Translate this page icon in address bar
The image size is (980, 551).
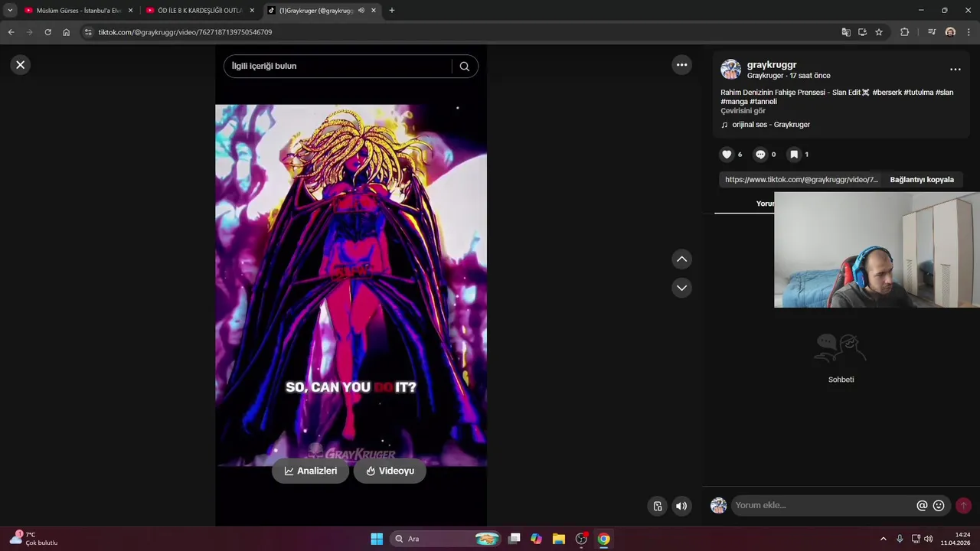coord(845,32)
